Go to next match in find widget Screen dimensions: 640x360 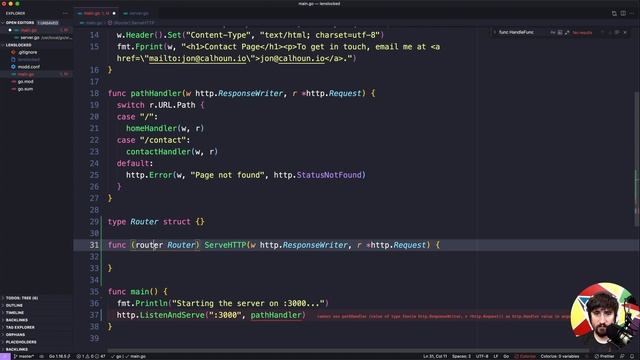[610, 32]
